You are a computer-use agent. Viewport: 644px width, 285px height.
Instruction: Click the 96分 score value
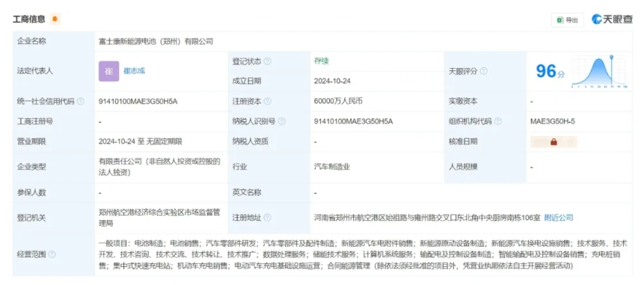point(551,72)
